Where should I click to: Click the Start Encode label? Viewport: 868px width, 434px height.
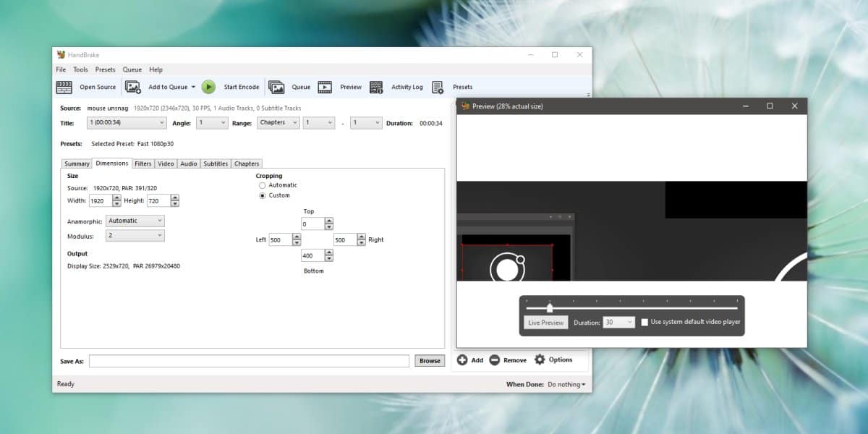(x=242, y=87)
